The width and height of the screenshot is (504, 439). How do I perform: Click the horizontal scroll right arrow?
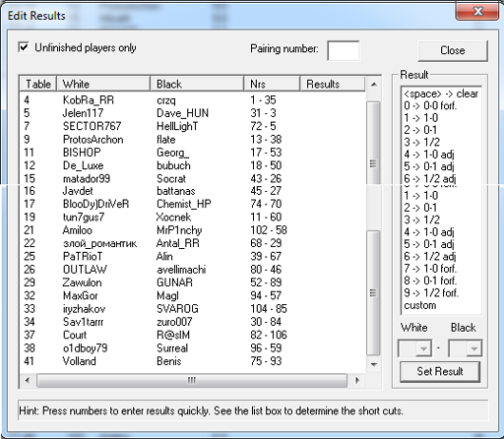357,380
